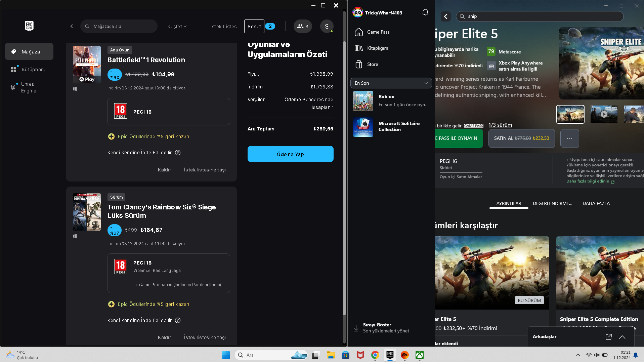Go back with Epic store back arrow
The image size is (644, 362).
[72, 26]
